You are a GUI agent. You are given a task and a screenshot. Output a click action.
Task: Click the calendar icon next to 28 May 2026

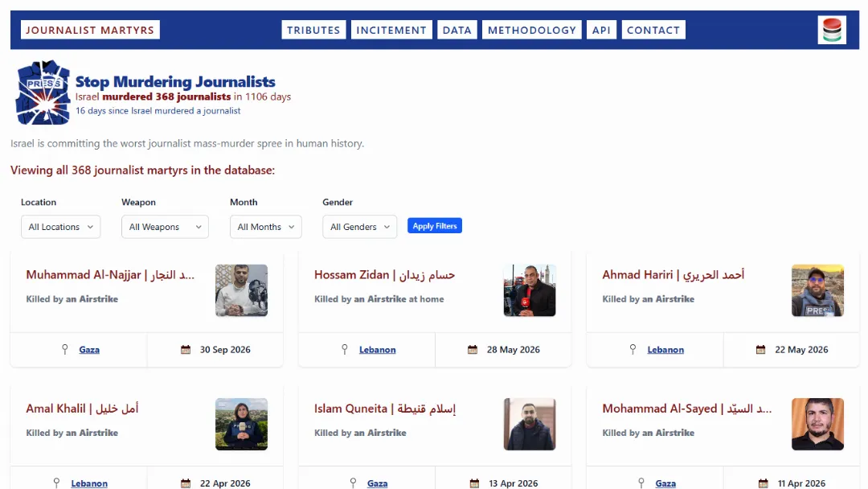(x=473, y=349)
